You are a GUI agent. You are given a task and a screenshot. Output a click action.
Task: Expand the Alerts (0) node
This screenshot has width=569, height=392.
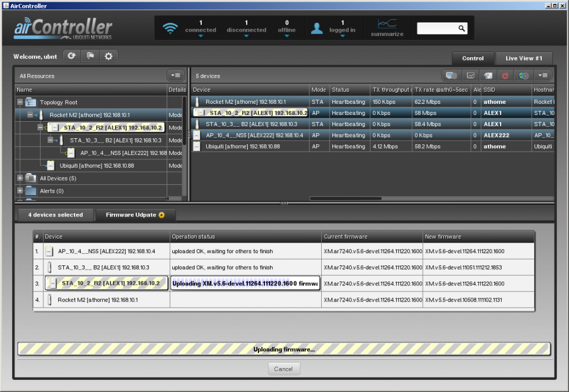point(21,191)
